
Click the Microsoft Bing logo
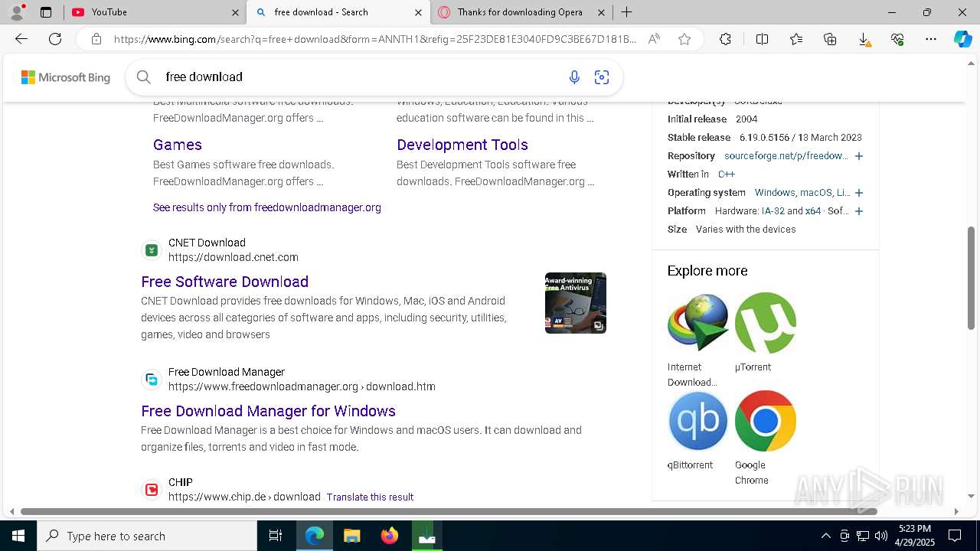coord(66,77)
